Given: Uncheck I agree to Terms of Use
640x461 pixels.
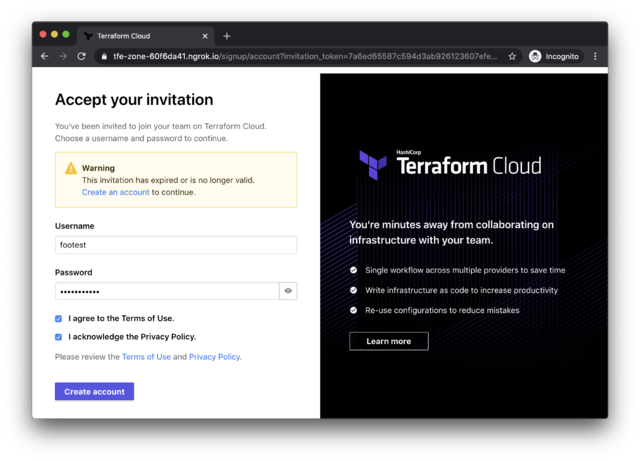Looking at the screenshot, I should tap(59, 319).
